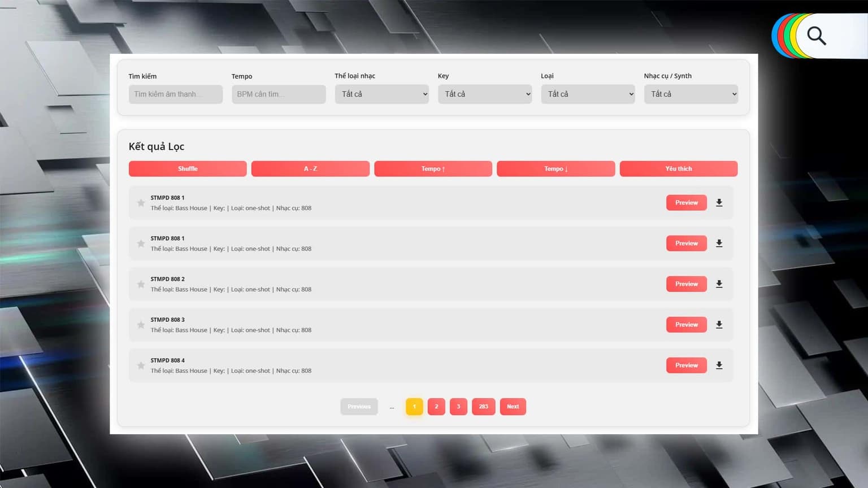Download the first STMPD 808 1 sample
This screenshot has width=868, height=488.
[719, 203]
